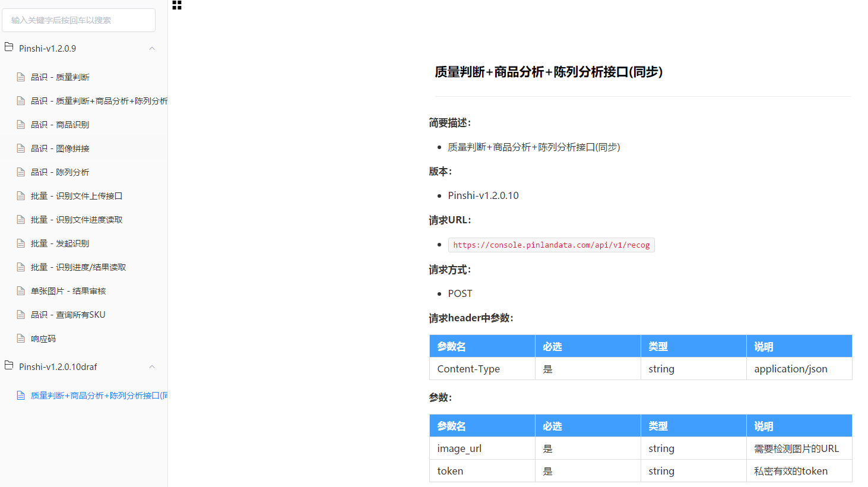Screen dimensions: 868x487
Task: Click document icon beside 批量 - 发起识别
Action: (x=21, y=243)
